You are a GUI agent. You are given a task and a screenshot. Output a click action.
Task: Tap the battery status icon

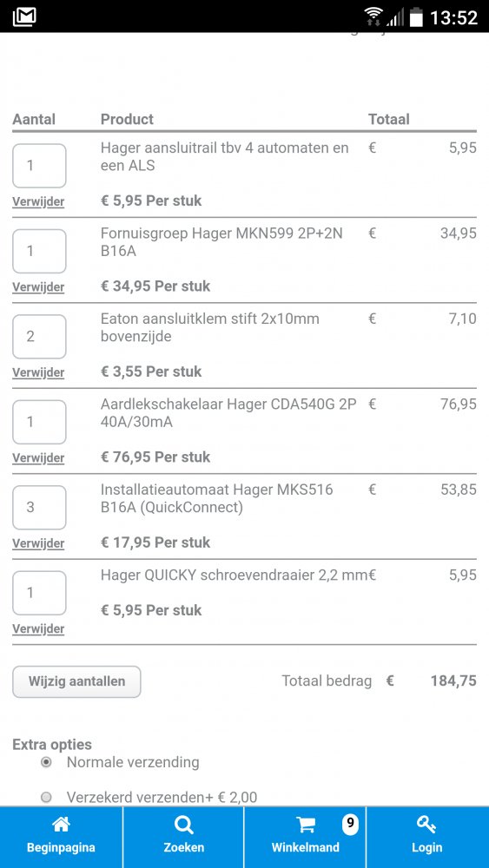coord(416,16)
